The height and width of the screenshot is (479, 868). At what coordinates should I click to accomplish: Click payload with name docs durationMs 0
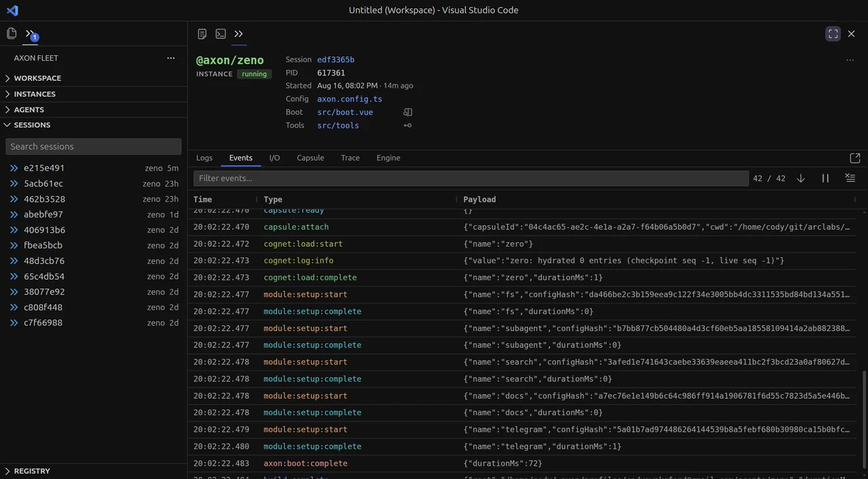[x=533, y=413]
